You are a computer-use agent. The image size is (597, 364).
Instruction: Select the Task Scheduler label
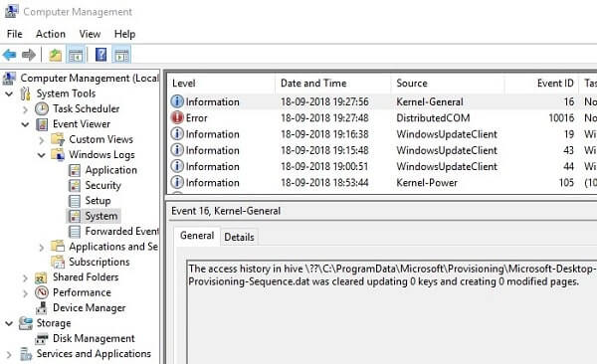click(86, 108)
